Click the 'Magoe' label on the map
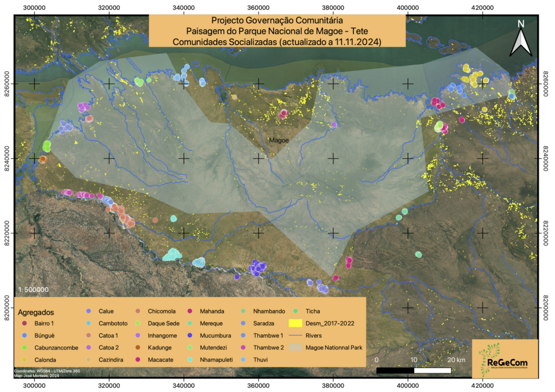 click(279, 140)
